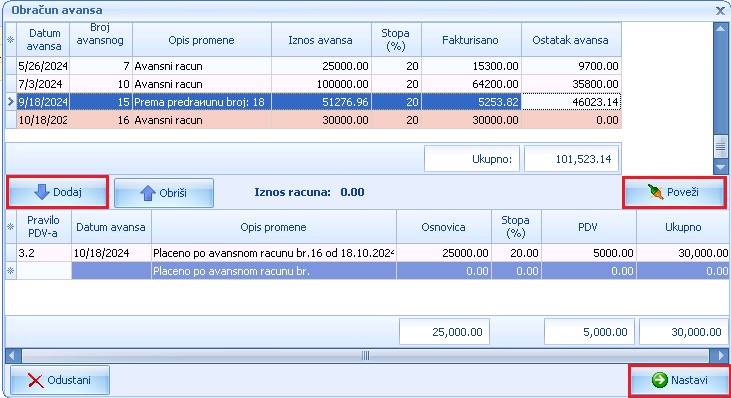Screen dimensions: 731x398
Task: Click the horizontal scrollbar left arrow
Action: coord(12,356)
